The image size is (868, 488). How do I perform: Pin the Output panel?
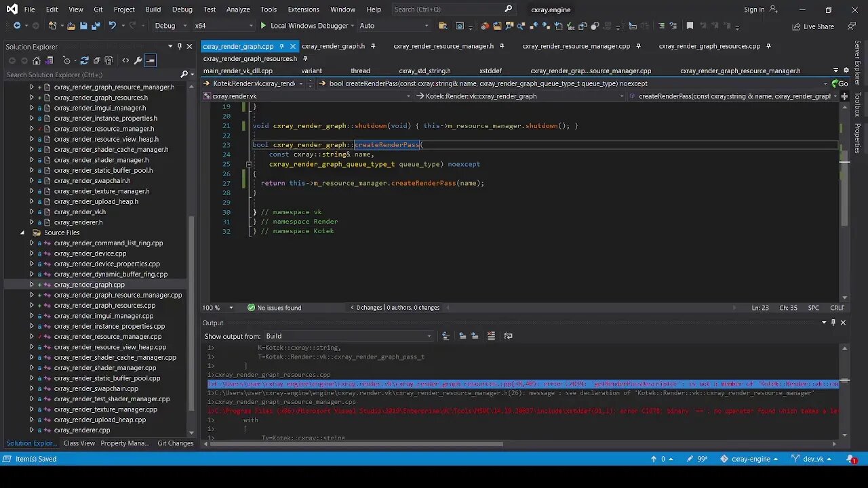pyautogui.click(x=833, y=323)
